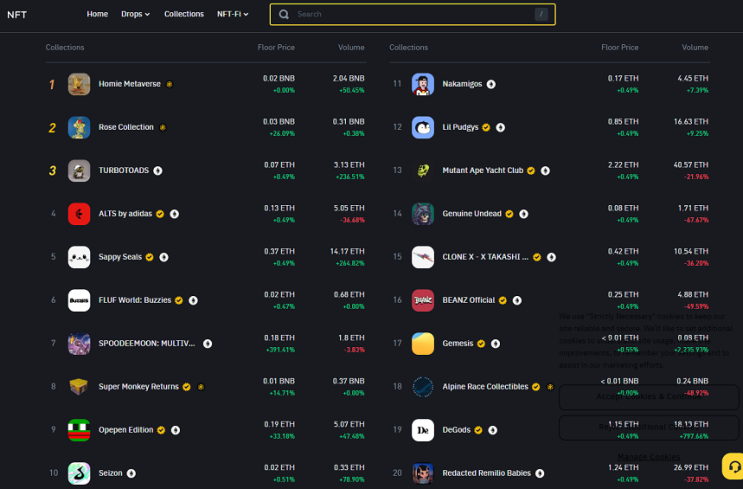Click the left Collections column header
Viewport: 743px width, 489px height.
[x=65, y=47]
